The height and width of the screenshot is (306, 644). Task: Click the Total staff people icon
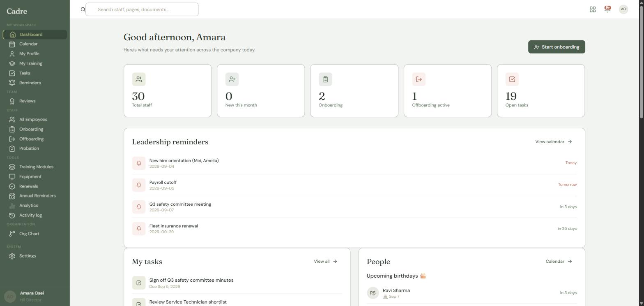pos(139,79)
